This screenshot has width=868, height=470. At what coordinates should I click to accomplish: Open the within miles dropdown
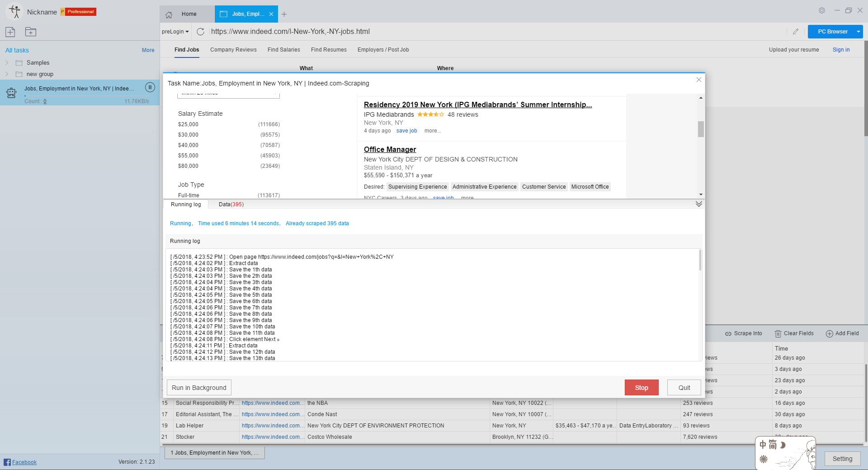point(228,95)
